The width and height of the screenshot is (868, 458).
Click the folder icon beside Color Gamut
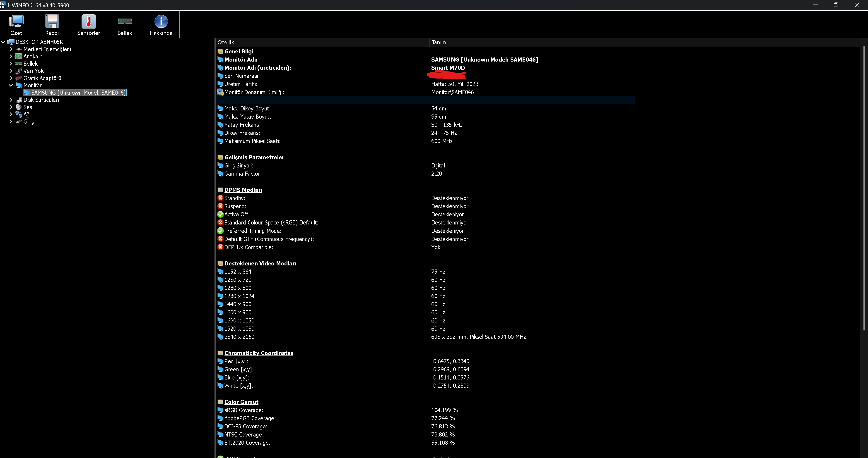(x=220, y=402)
